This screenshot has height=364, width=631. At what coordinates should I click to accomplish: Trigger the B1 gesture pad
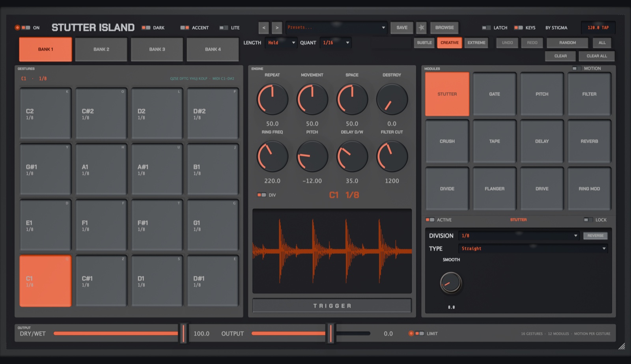pos(213,169)
